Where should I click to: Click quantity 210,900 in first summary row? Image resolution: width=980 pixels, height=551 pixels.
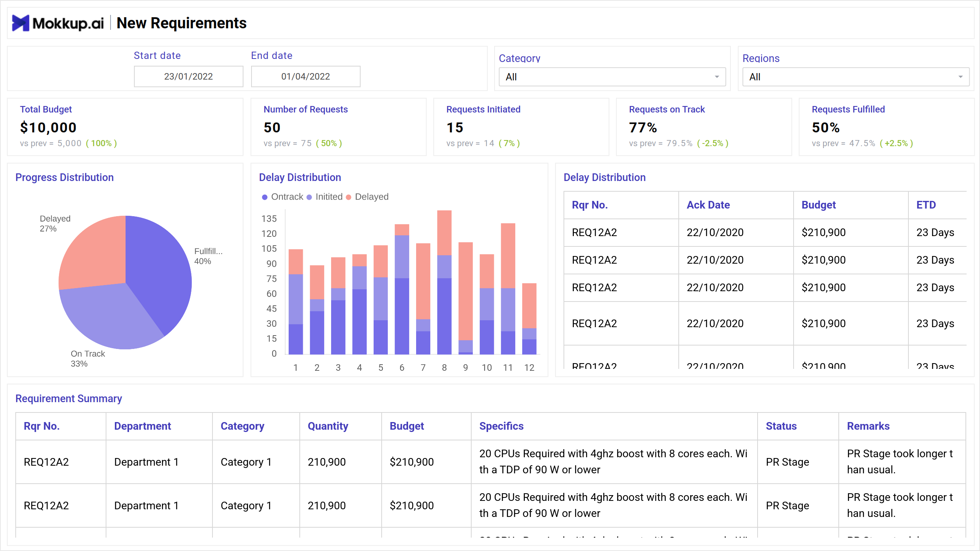[327, 462]
